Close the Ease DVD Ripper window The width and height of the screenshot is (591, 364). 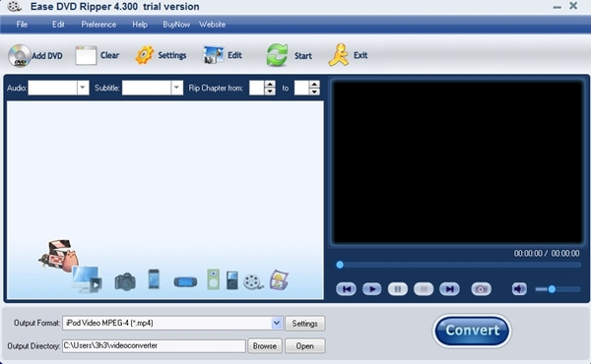(573, 6)
